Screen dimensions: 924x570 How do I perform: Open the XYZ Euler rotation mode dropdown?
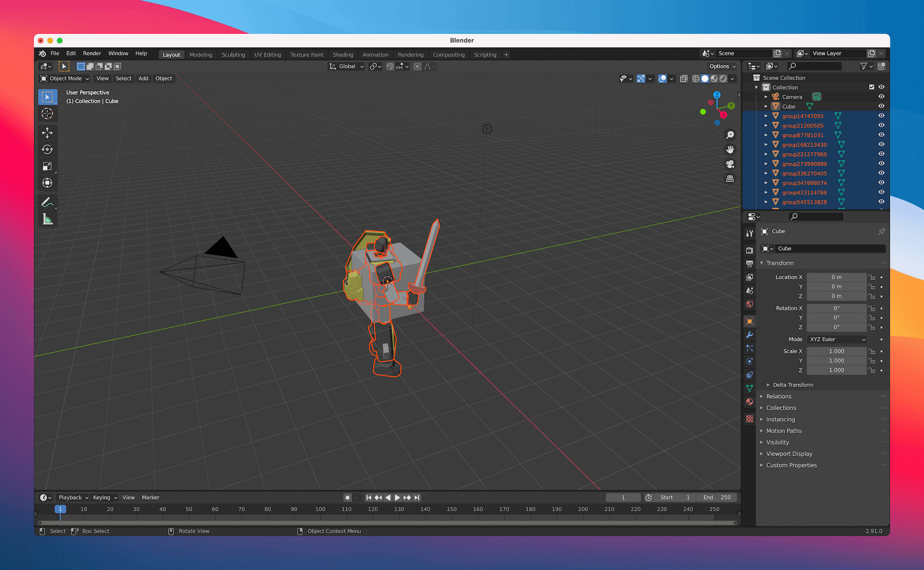point(837,339)
